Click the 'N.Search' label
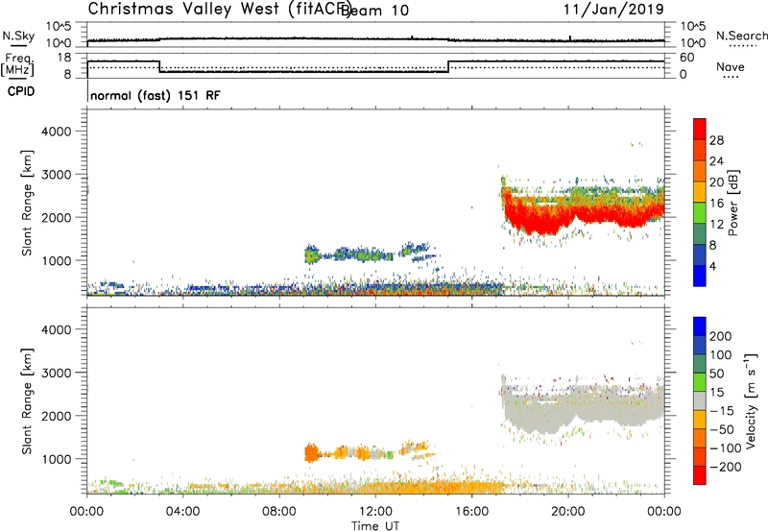 742,36
